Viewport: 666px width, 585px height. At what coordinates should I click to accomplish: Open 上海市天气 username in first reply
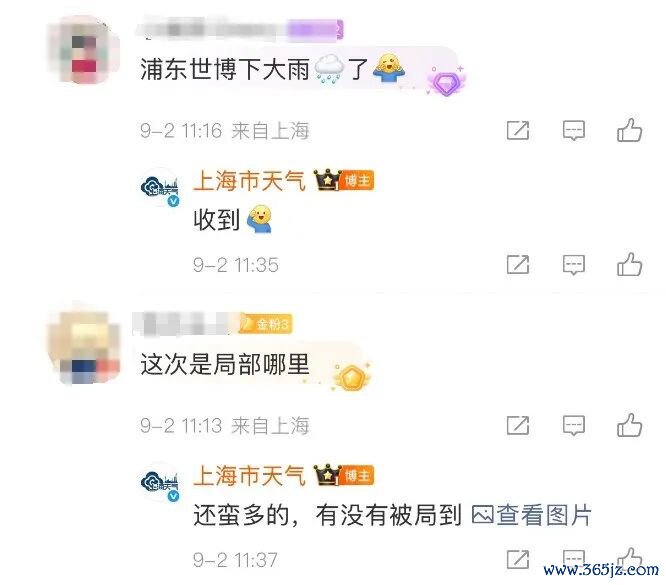coord(249,181)
